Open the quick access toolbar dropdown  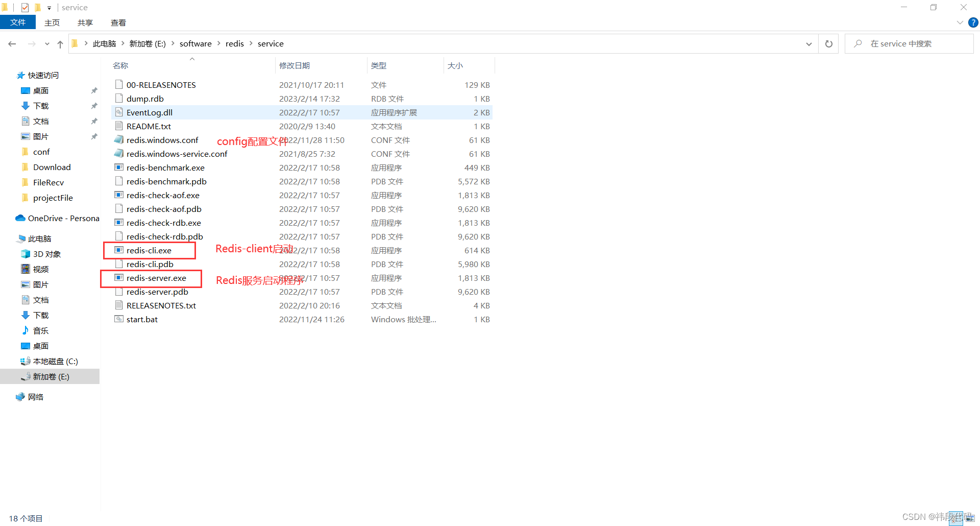click(49, 8)
